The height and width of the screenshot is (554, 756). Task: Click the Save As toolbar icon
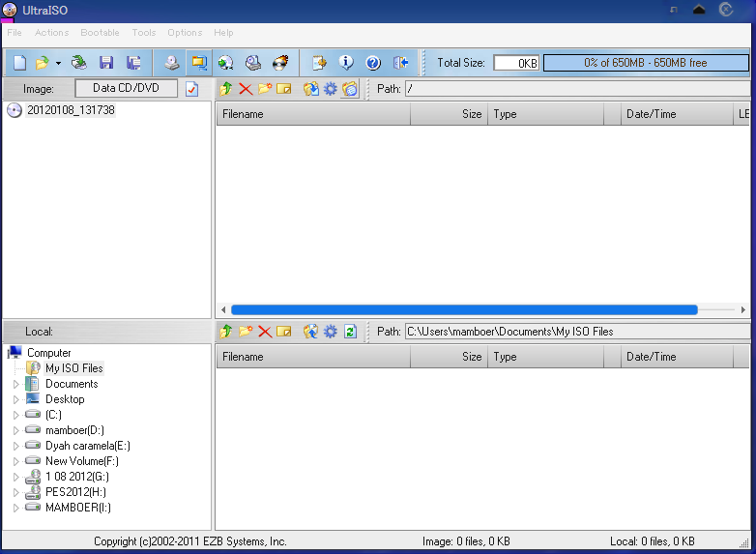pos(133,63)
